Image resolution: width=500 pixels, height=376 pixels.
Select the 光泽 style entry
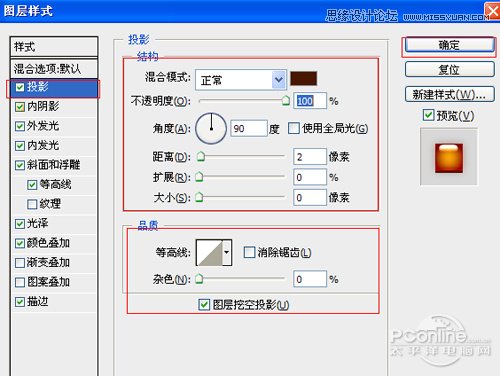pyautogui.click(x=37, y=223)
